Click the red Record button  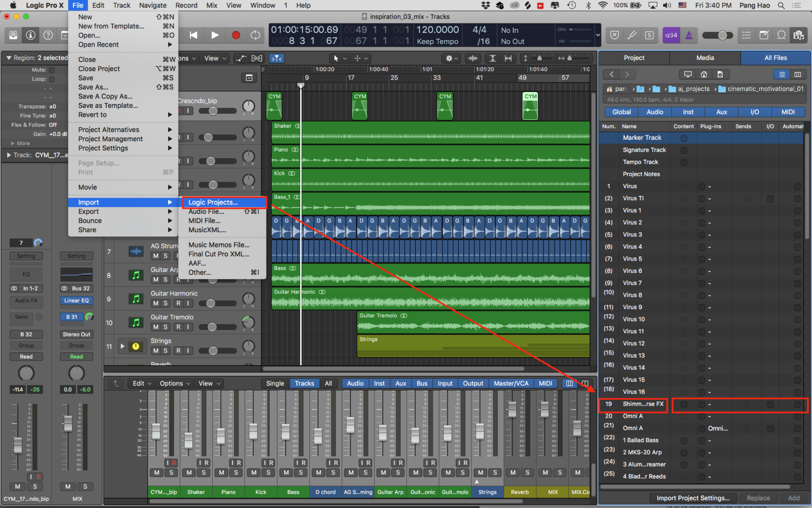tap(236, 35)
